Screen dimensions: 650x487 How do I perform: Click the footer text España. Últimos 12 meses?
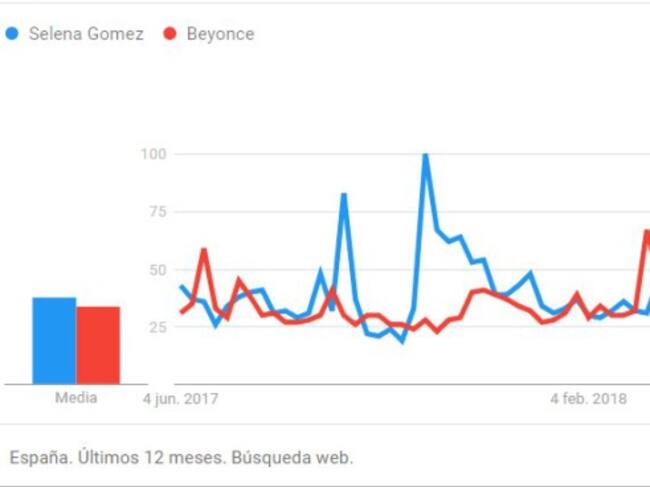181,458
